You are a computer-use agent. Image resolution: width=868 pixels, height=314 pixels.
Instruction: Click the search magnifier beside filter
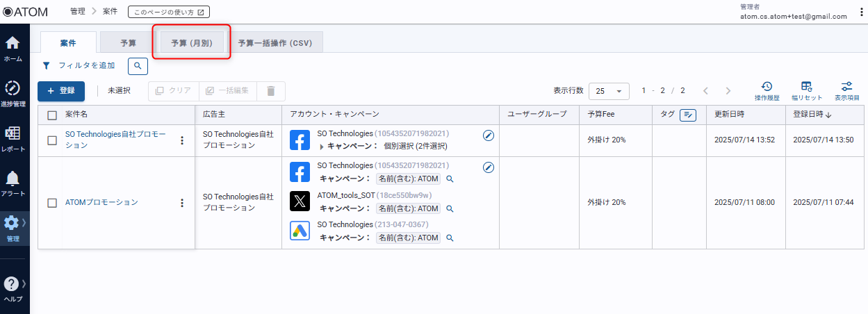tap(138, 66)
